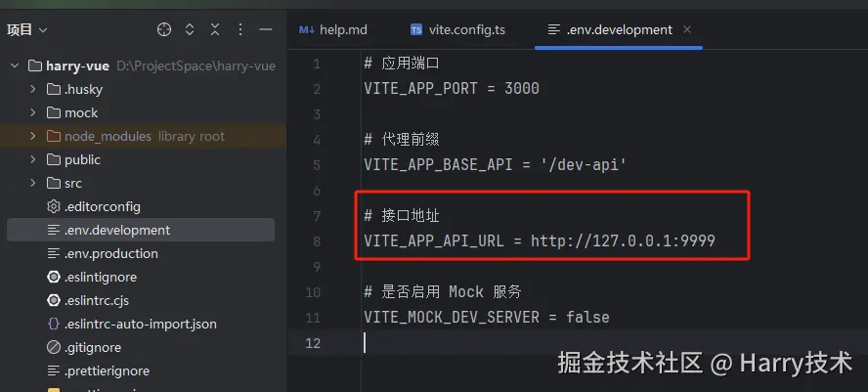
Task: Switch to the help.md tab
Action: click(332, 29)
